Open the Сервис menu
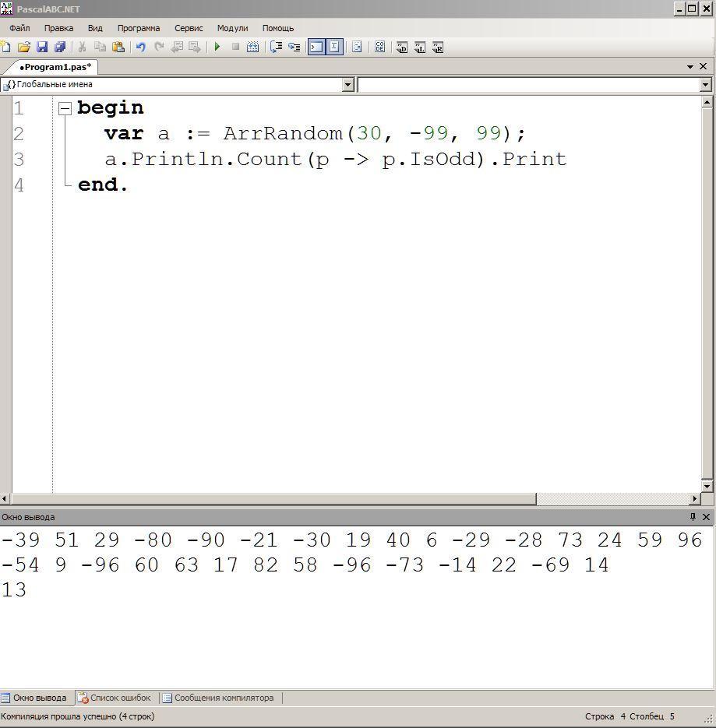Screen dimensions: 716x728 pos(189,28)
